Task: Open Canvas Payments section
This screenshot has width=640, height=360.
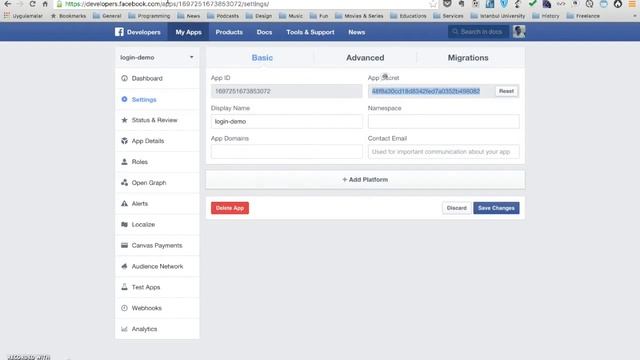Action: coord(157,245)
